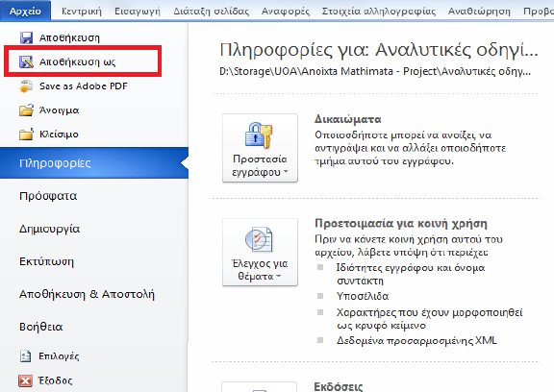Viewport: 554px width, 392px height.
Task: Click the Πληροφορίες για title heading
Action: (x=378, y=50)
